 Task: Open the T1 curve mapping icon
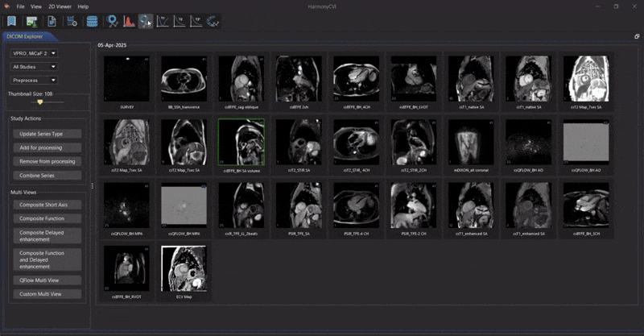[x=163, y=22]
